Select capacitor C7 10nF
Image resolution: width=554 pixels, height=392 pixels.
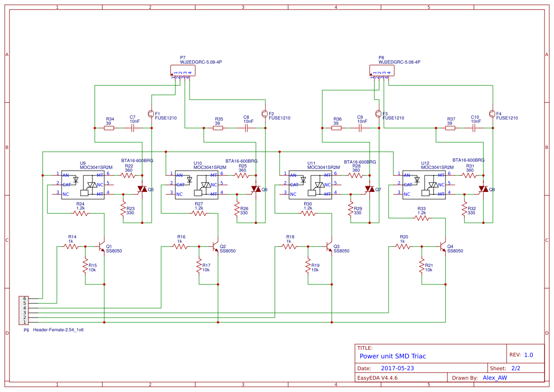point(133,128)
